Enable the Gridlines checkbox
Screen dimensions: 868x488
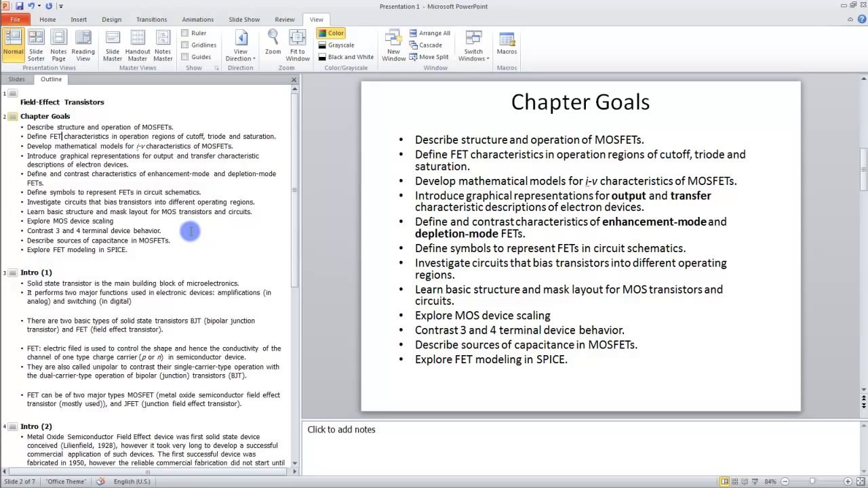pyautogui.click(x=184, y=45)
